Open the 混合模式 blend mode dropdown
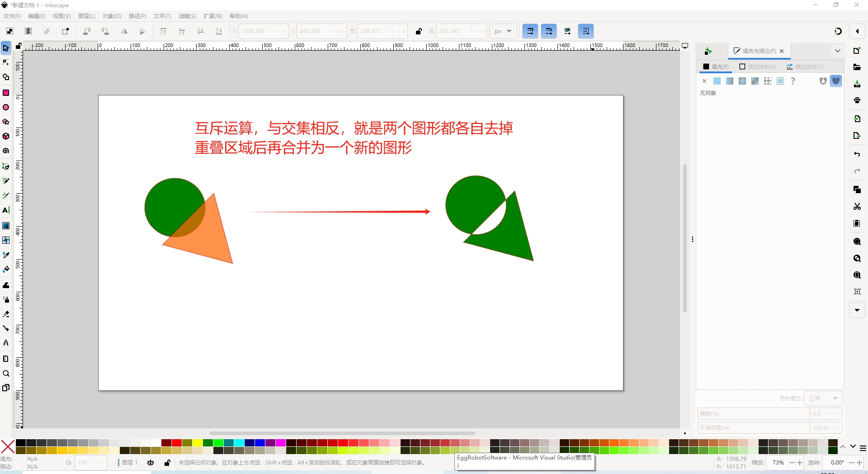The width and height of the screenshot is (868, 474). [823, 398]
